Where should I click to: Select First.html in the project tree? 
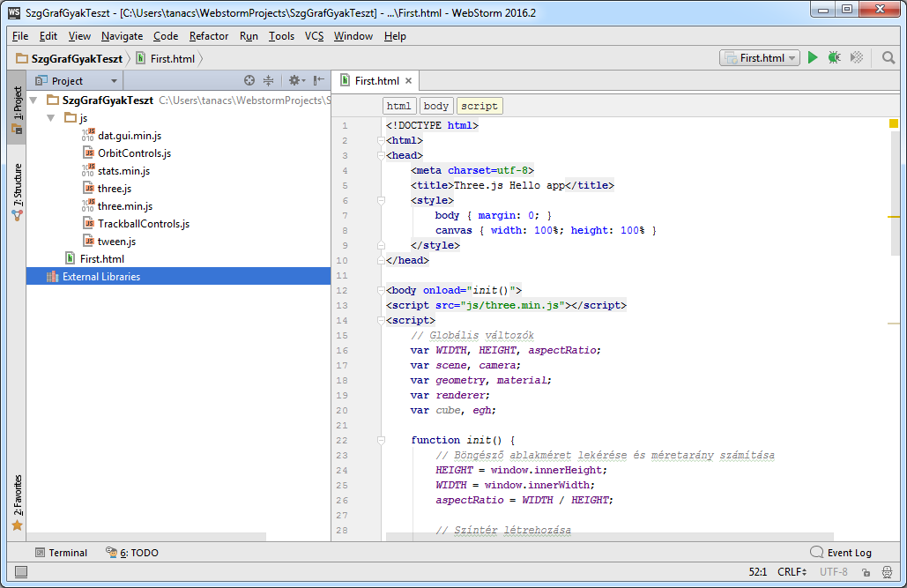pos(102,258)
